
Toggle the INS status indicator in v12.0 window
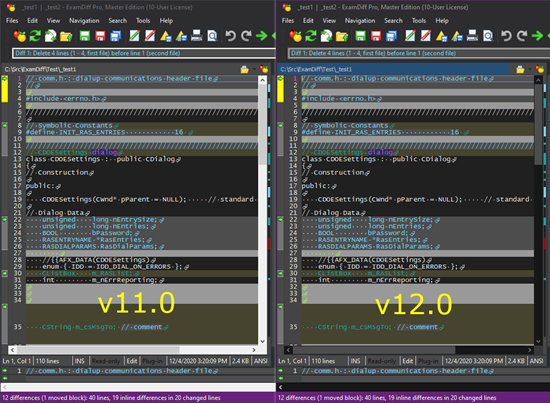click(x=355, y=361)
